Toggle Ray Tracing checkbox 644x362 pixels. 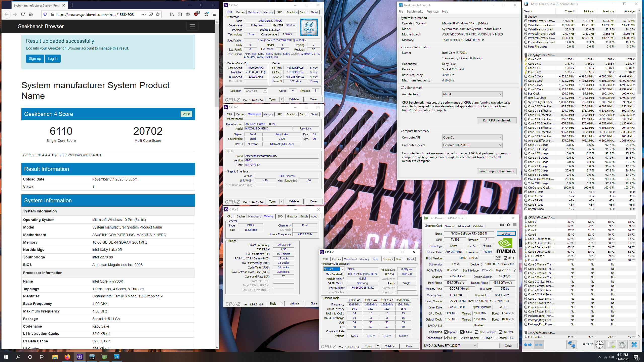coord(462,338)
